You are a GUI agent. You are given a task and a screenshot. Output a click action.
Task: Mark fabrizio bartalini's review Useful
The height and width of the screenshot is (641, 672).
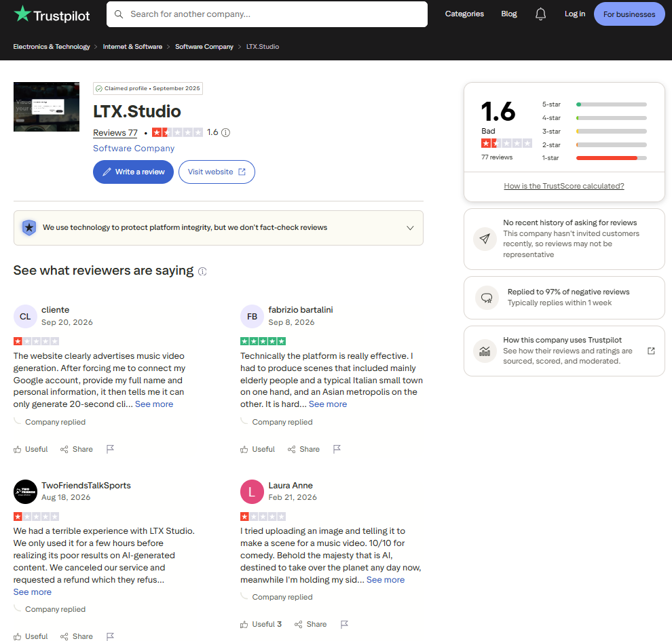click(x=257, y=449)
